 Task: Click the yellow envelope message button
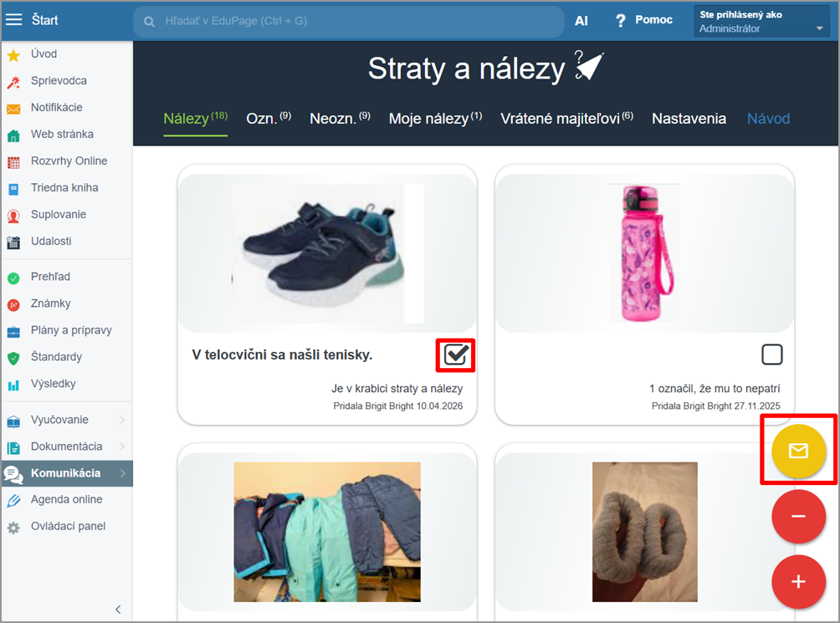tap(798, 451)
